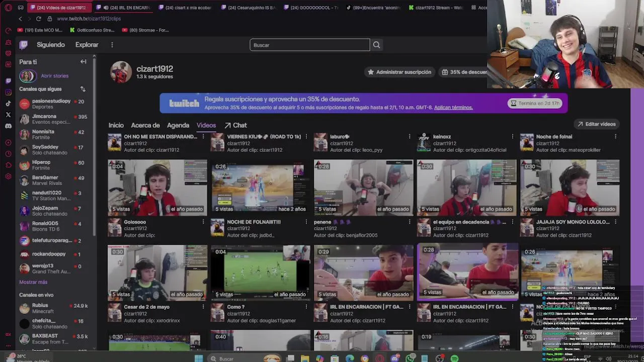Open Spotify from the taskbar
The width and height of the screenshot is (644, 362).
[x=454, y=358]
